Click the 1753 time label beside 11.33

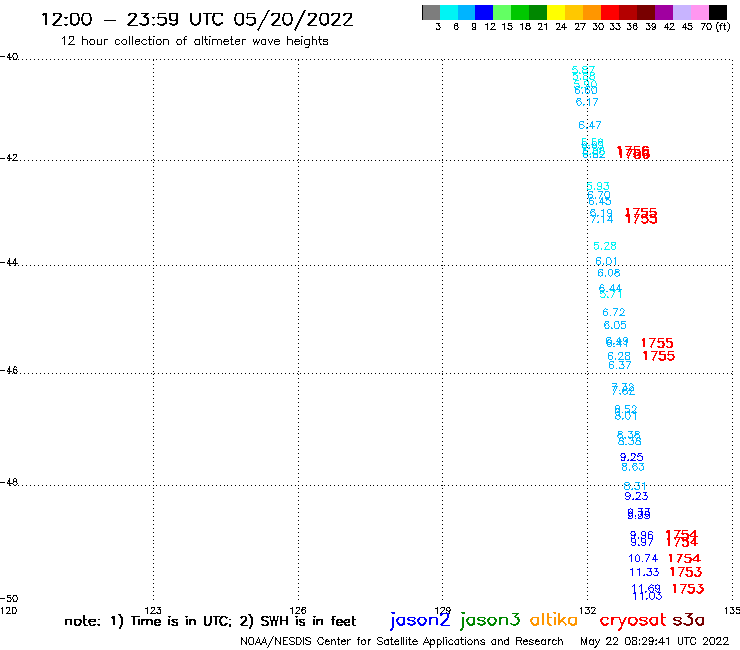coord(686,572)
